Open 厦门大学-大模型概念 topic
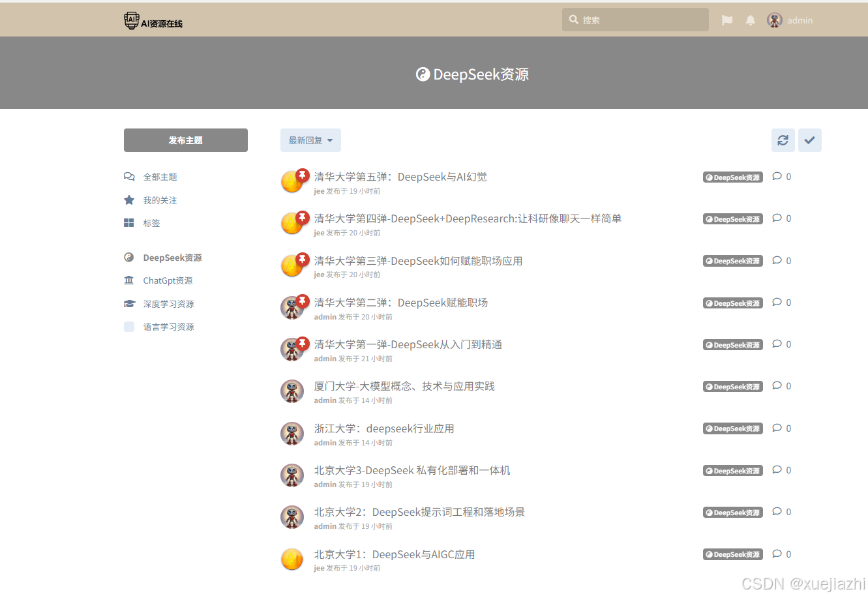The width and height of the screenshot is (868, 598). (404, 386)
